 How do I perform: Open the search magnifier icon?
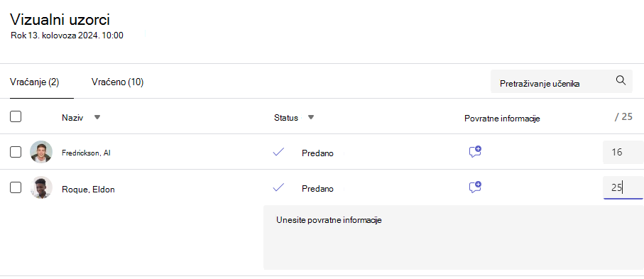tap(621, 80)
